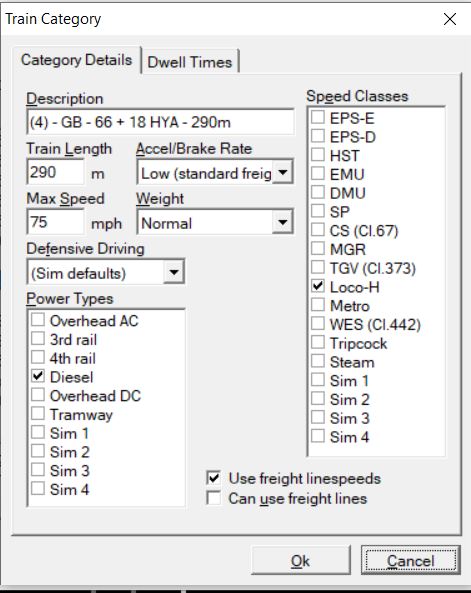Click the Cancel button
Image resolution: width=471 pixels, height=593 pixels.
click(x=410, y=560)
